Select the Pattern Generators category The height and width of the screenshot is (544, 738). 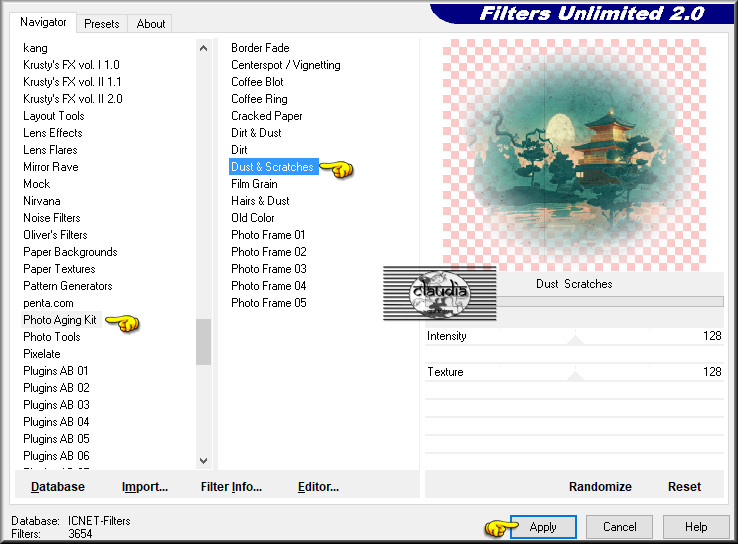(68, 286)
